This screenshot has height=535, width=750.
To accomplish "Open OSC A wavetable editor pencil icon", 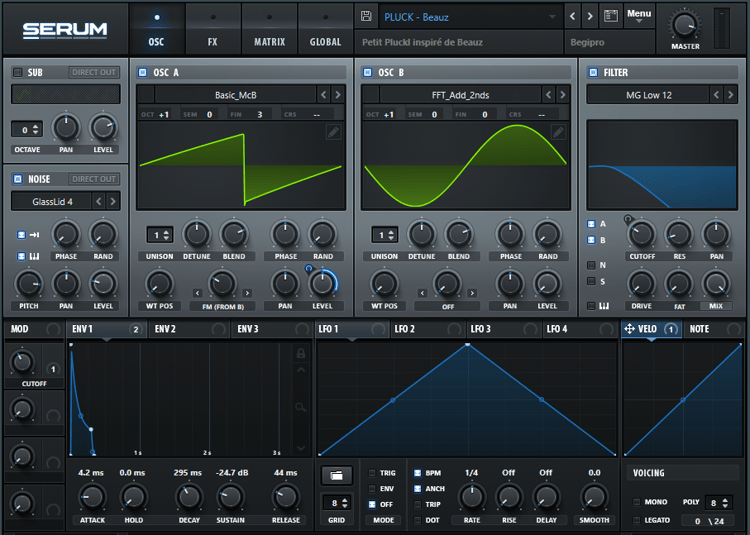I will click(333, 132).
